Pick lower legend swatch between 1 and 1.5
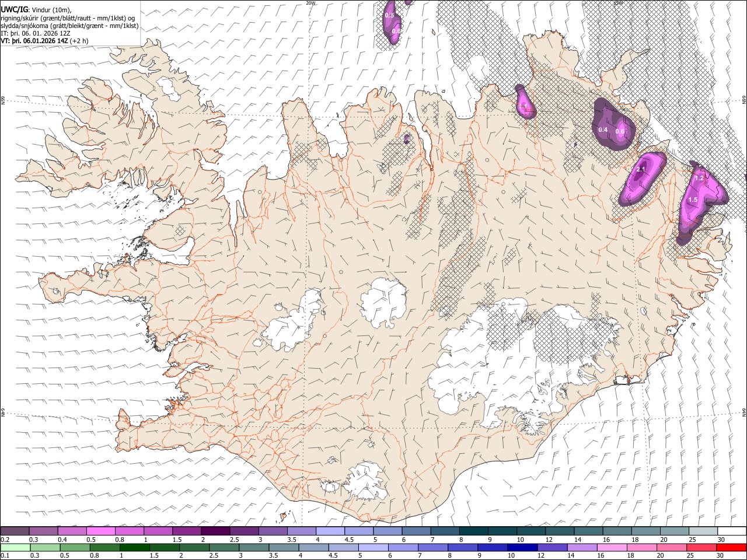Image resolution: width=747 pixels, height=560 pixels. coord(134,547)
